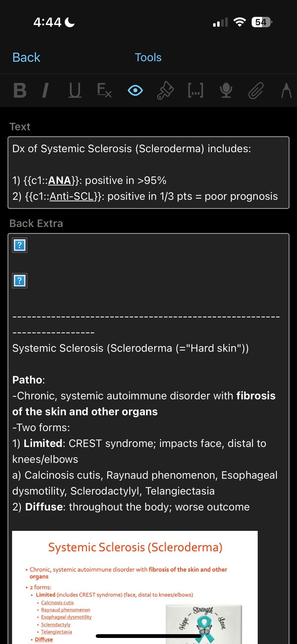The image size is (297, 644).
Task: Go Back to previous screen
Action: (26, 57)
